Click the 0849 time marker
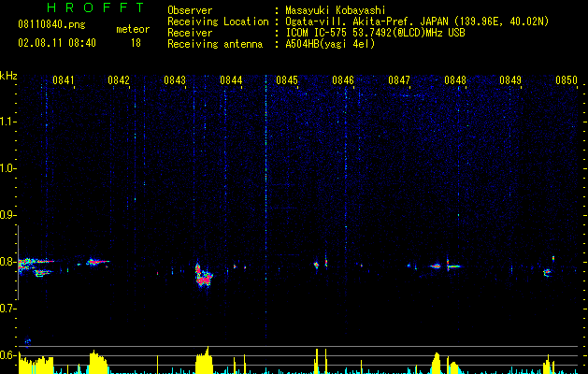 tap(510, 80)
